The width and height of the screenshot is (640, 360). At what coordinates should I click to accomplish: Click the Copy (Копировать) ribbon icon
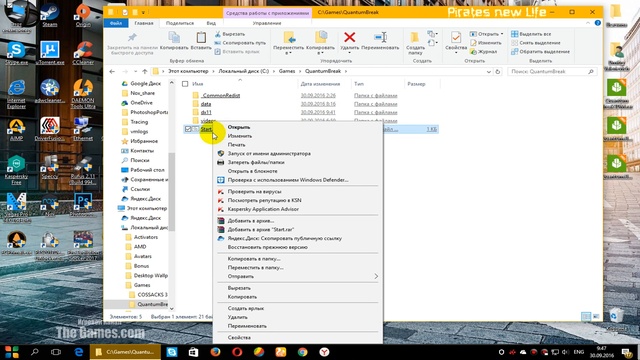[174, 41]
